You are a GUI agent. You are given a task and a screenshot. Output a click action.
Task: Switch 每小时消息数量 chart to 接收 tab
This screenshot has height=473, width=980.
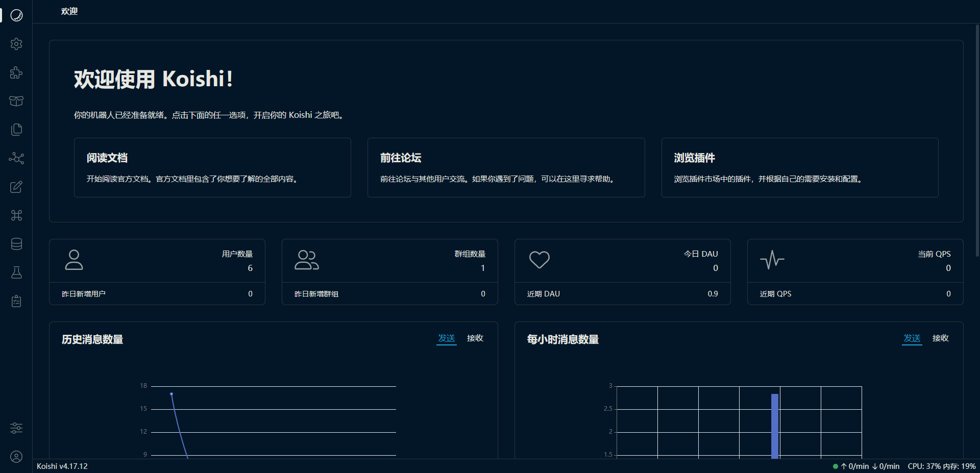[940, 338]
